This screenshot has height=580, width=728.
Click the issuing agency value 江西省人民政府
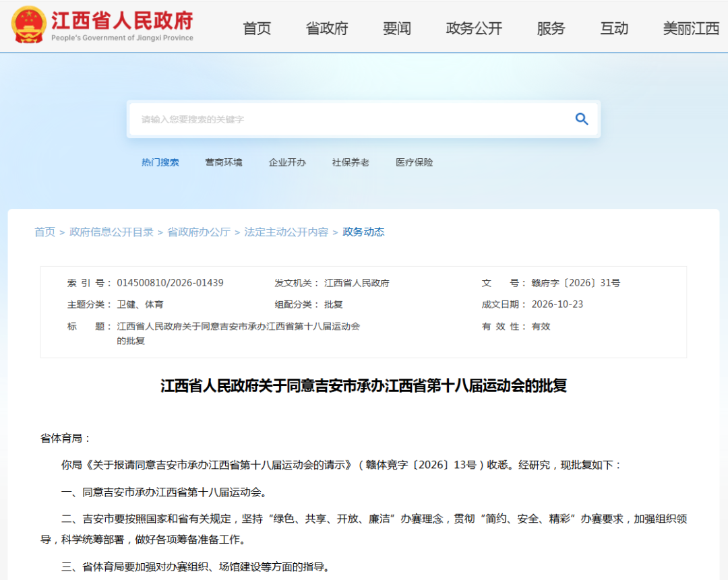(x=357, y=283)
